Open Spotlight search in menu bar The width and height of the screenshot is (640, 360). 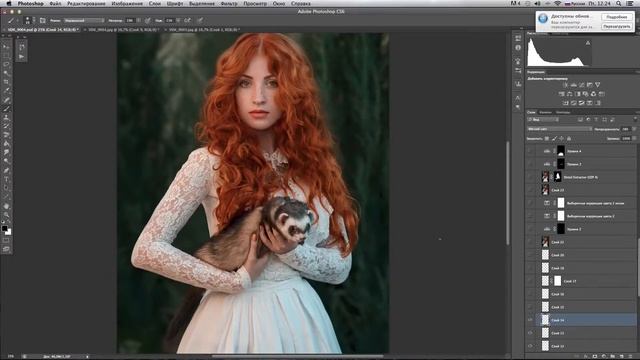pyautogui.click(x=619, y=3)
